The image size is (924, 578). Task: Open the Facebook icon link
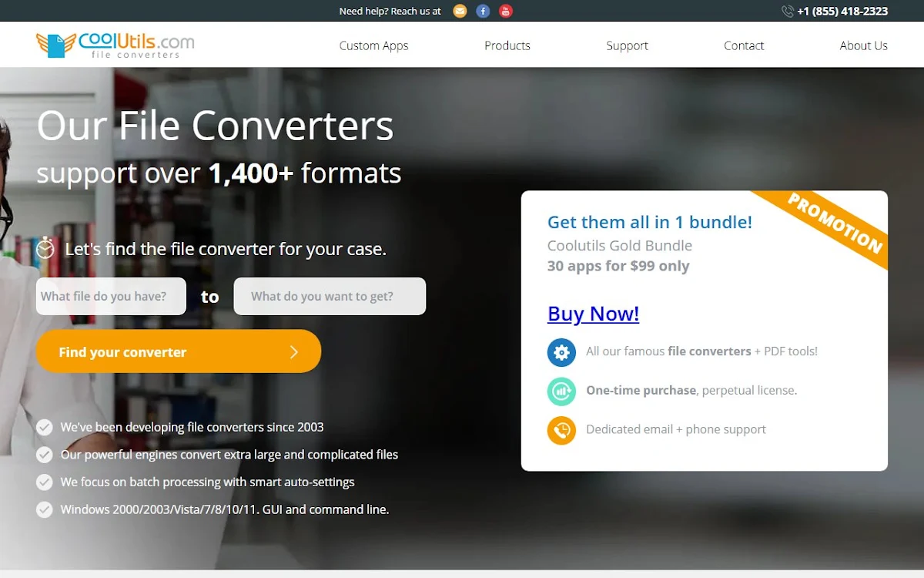click(x=483, y=11)
